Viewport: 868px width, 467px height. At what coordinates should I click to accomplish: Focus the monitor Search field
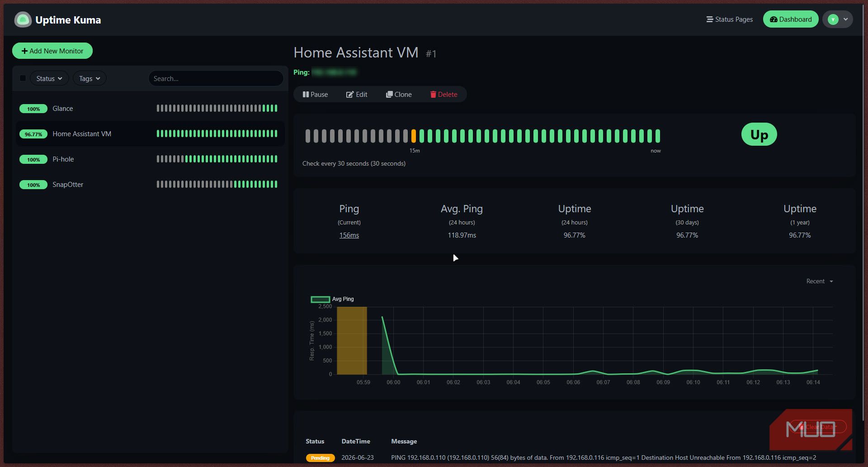216,78
